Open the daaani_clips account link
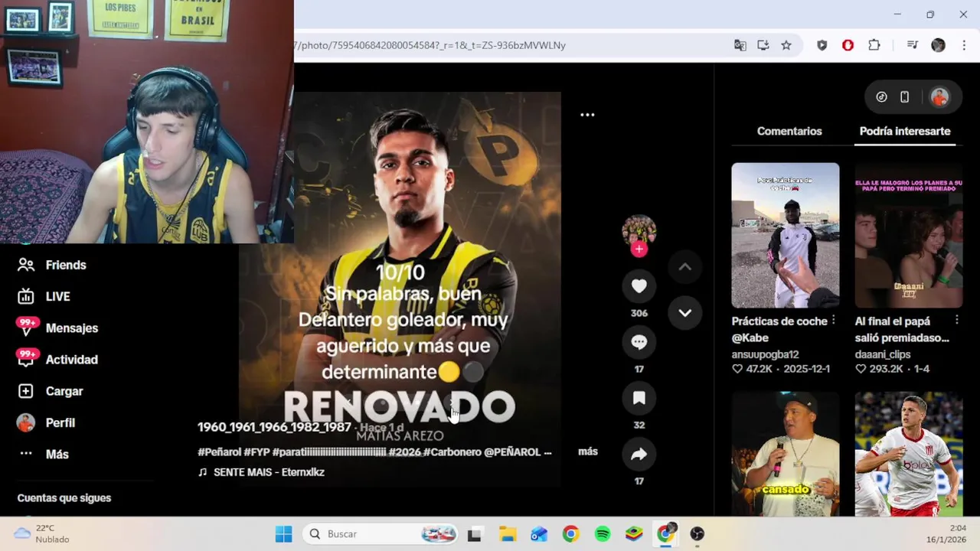 point(883,354)
